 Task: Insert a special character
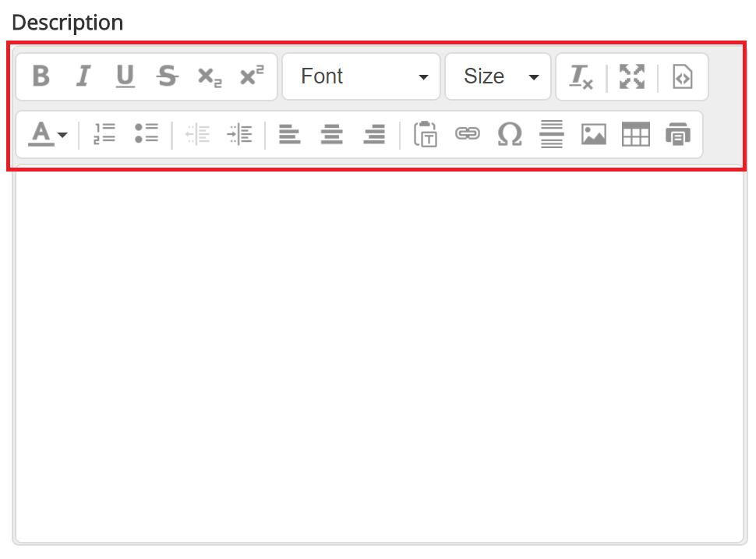510,134
